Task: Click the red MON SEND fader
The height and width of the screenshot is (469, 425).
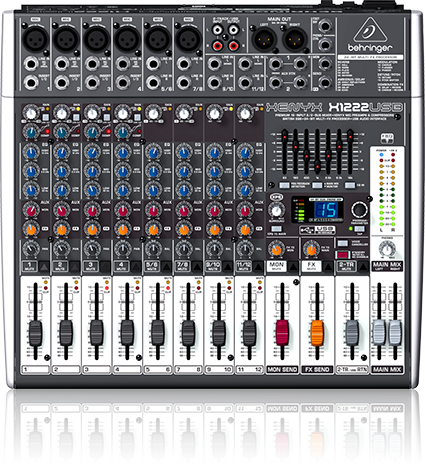Action: pyautogui.click(x=282, y=333)
